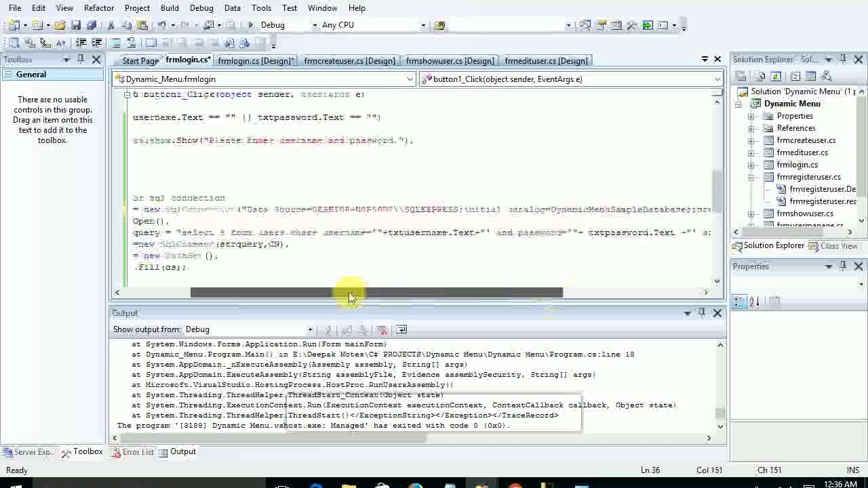Toggle auto-hide pin on Properties panel
This screenshot has height=488, width=868.
(843, 266)
